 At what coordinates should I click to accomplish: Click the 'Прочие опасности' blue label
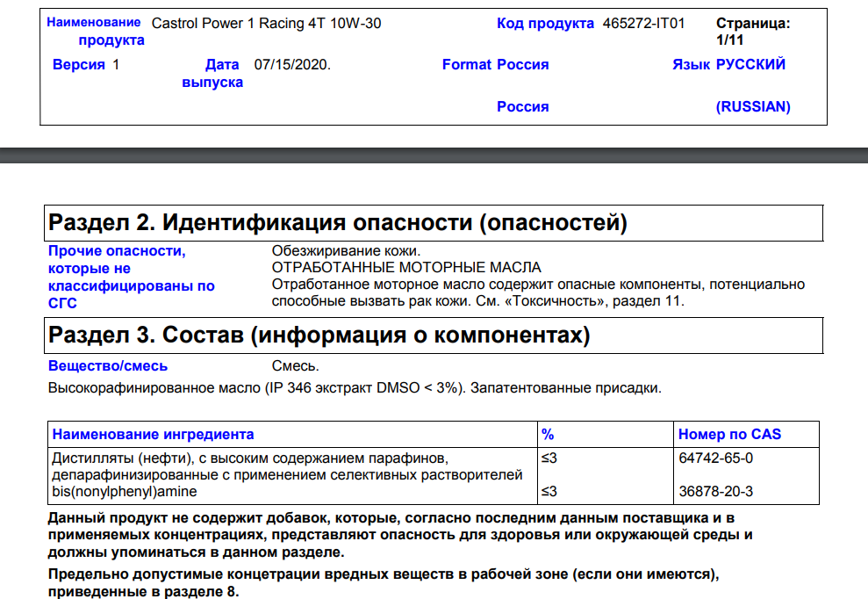click(131, 277)
